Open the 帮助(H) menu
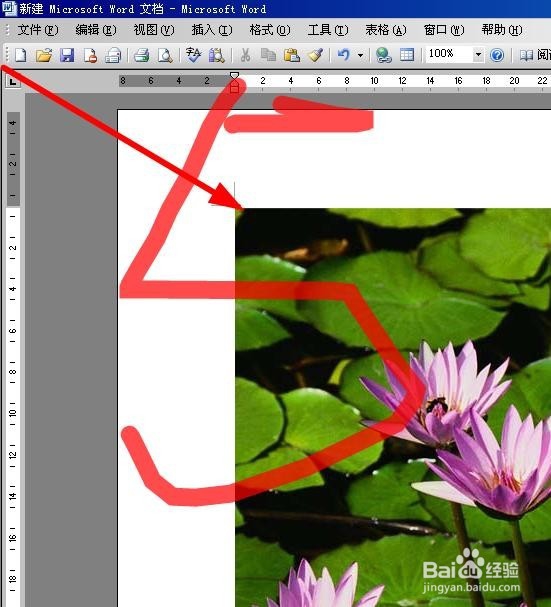This screenshot has width=551, height=607. (x=502, y=30)
